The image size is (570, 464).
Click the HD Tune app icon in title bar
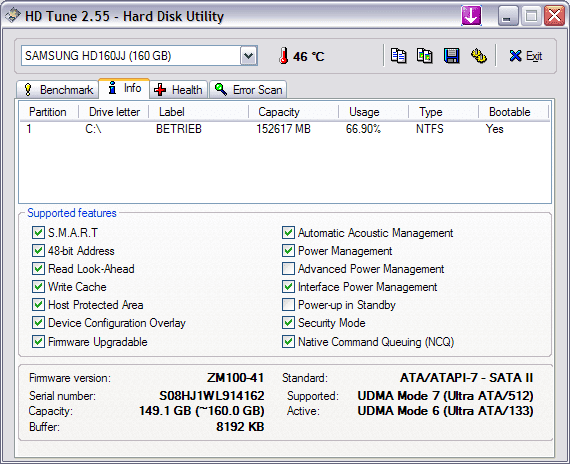point(12,16)
